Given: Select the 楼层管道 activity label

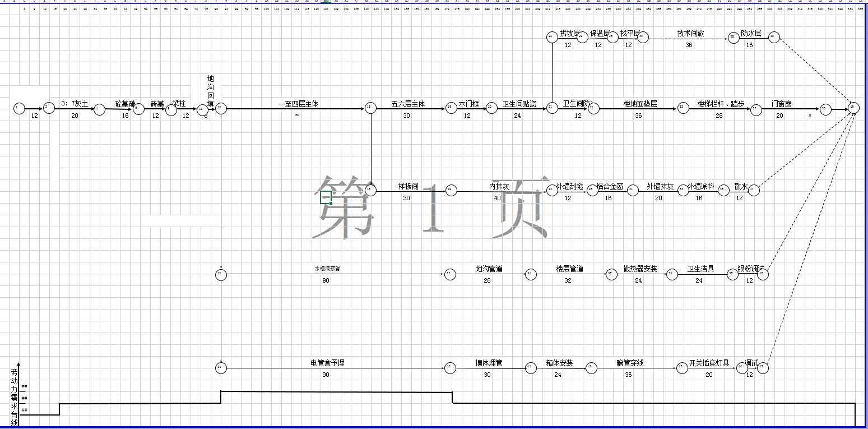Looking at the screenshot, I should pyautogui.click(x=569, y=269).
